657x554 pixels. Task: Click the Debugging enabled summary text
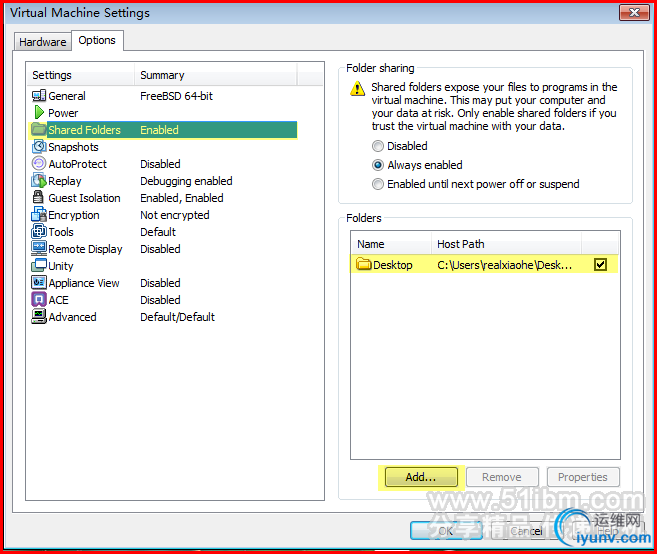click(x=186, y=181)
